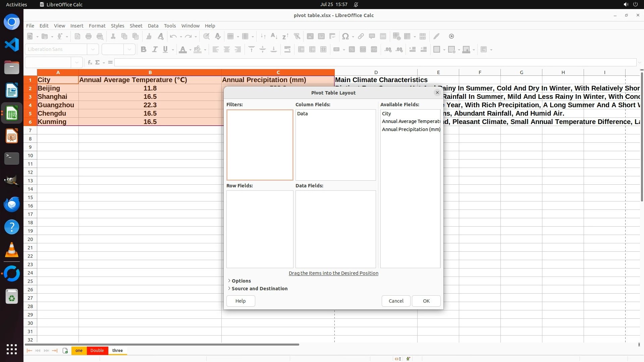Open LibreOffice Impress from the dock
This screenshot has height=362, width=644.
pos(12,136)
